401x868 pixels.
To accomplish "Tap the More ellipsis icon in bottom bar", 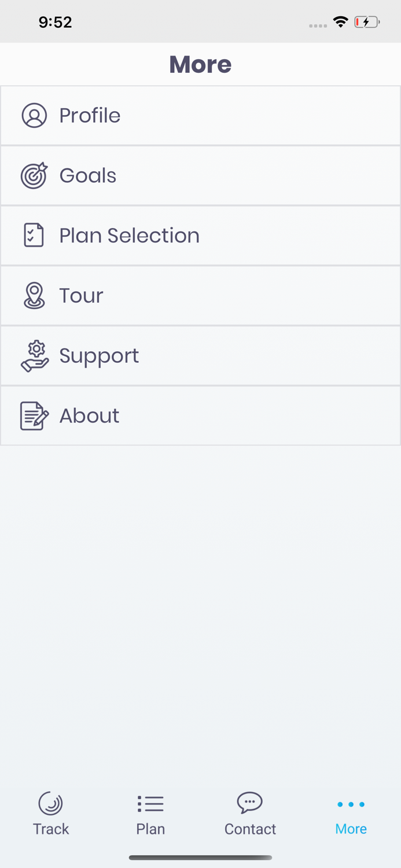I will 351,804.
